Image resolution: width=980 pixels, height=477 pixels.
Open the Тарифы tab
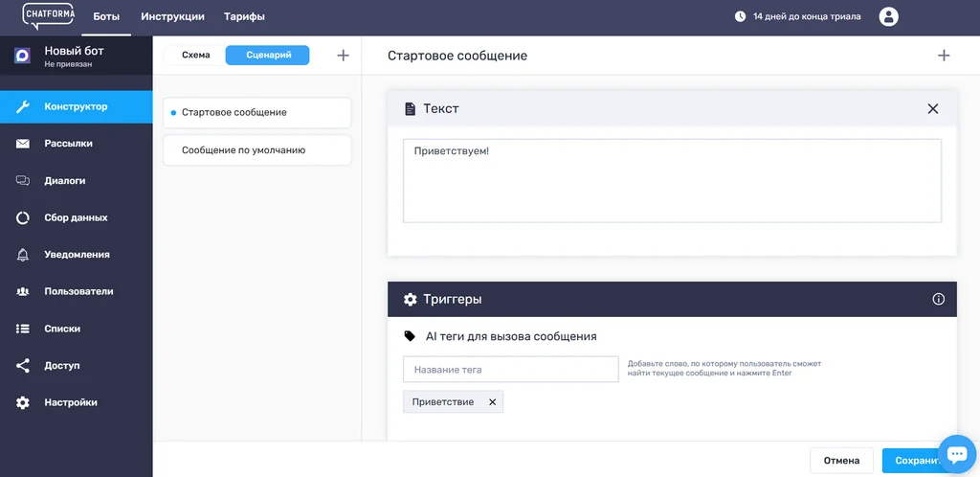point(244,17)
